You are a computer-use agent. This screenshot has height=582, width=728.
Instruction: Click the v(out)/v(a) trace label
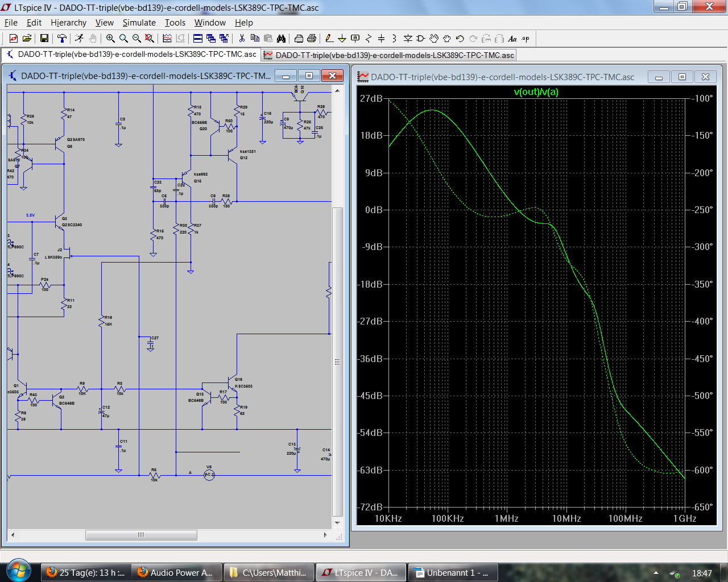tap(536, 92)
